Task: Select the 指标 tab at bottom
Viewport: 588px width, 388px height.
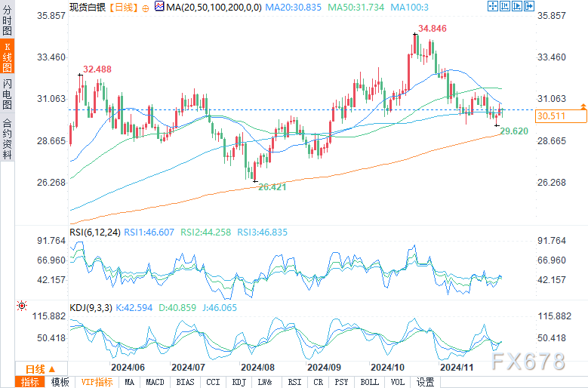Action: [x=30, y=383]
